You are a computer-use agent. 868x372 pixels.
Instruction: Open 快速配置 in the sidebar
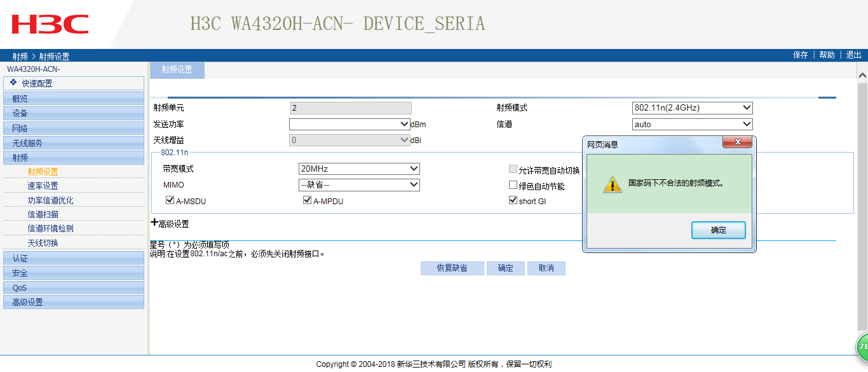pyautogui.click(x=74, y=83)
